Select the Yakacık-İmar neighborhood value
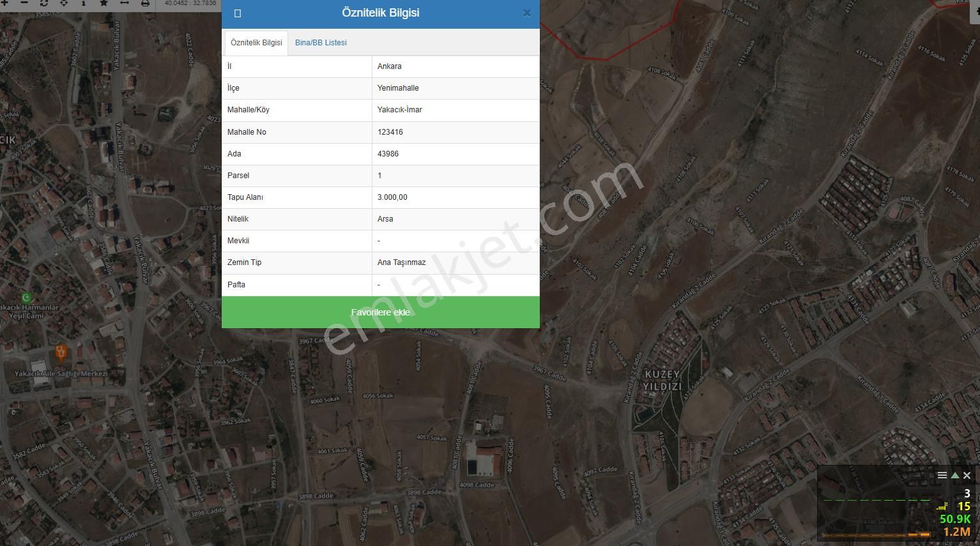Screen dimensions: 980x546 [x=456, y=110]
